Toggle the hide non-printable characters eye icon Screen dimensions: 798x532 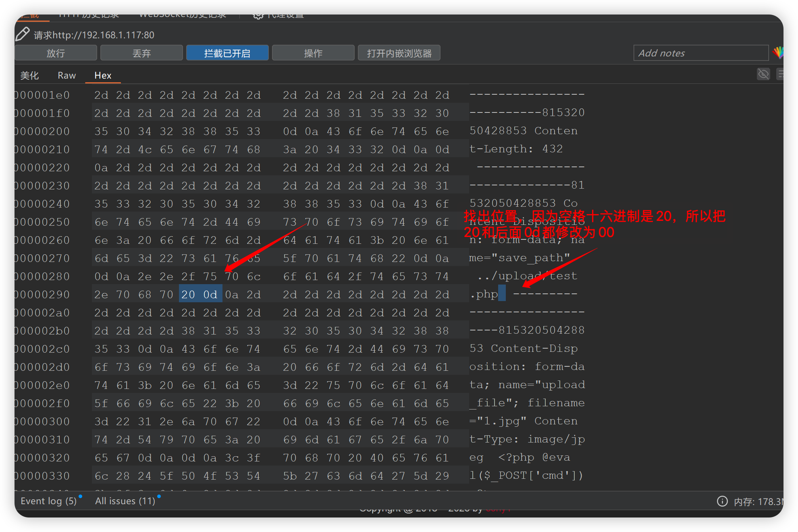pos(763,74)
